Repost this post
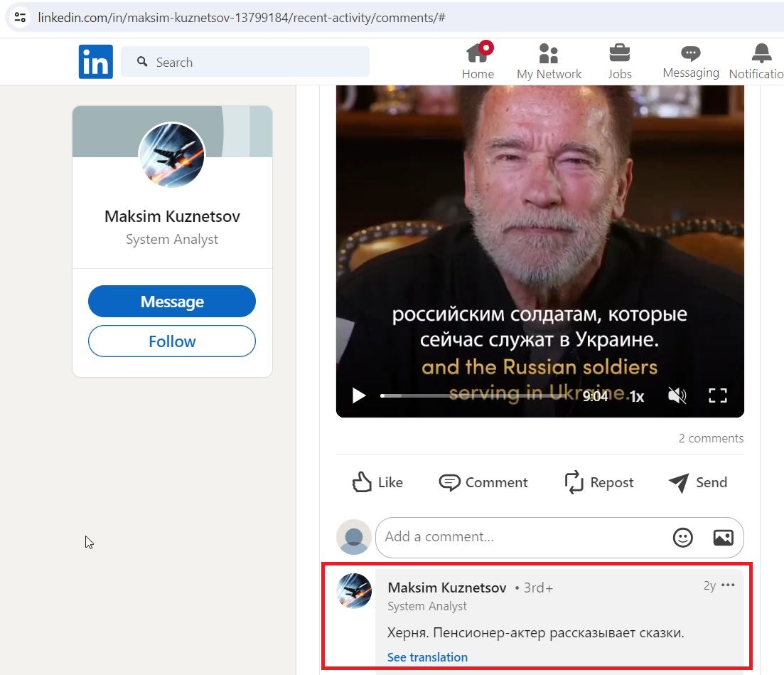This screenshot has width=784, height=675. (598, 482)
